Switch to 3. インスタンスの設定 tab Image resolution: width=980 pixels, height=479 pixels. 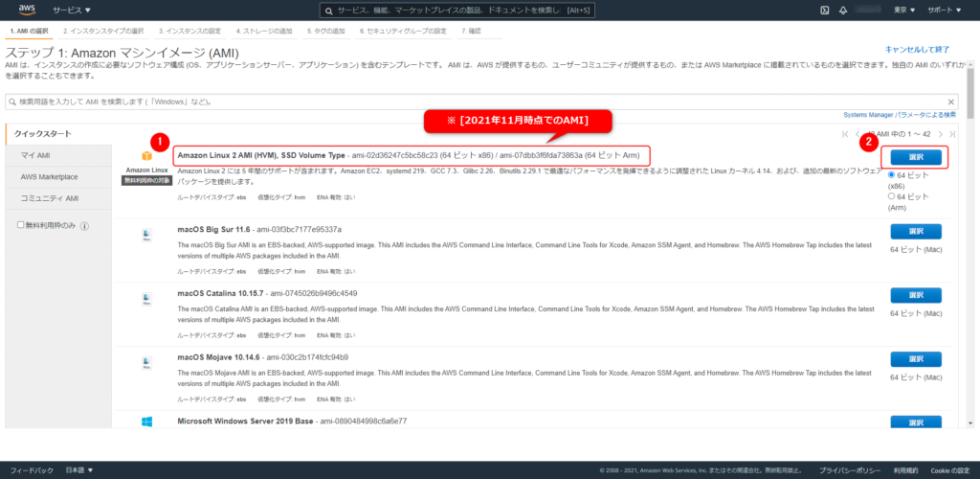pyautogui.click(x=189, y=31)
